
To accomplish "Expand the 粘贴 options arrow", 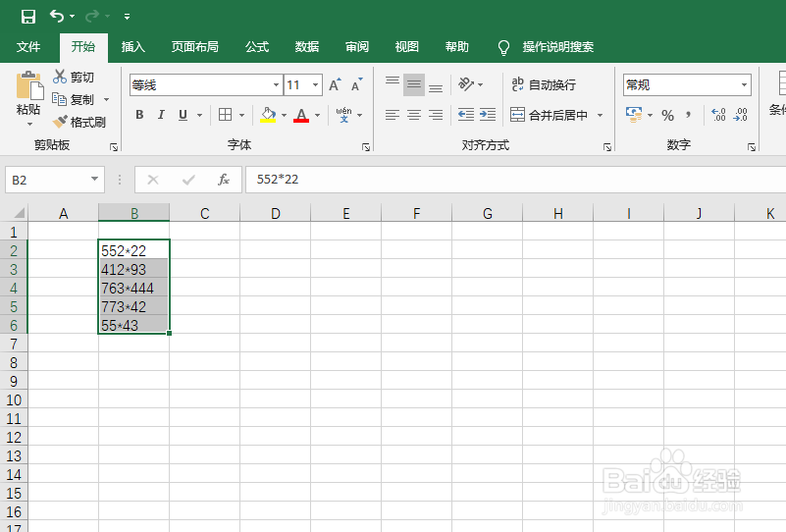I will 29,124.
